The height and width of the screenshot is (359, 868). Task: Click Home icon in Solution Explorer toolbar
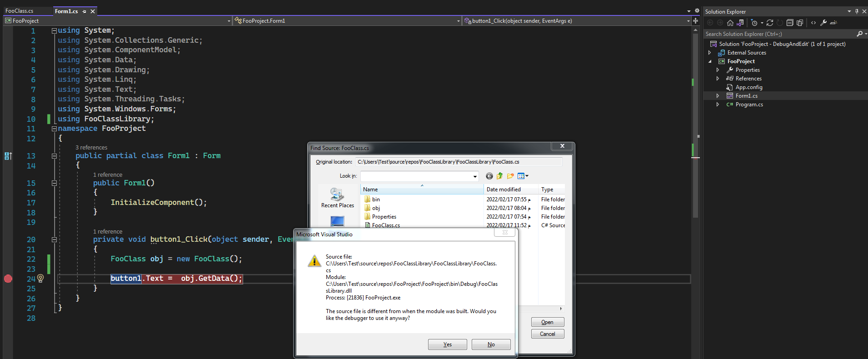coord(730,23)
